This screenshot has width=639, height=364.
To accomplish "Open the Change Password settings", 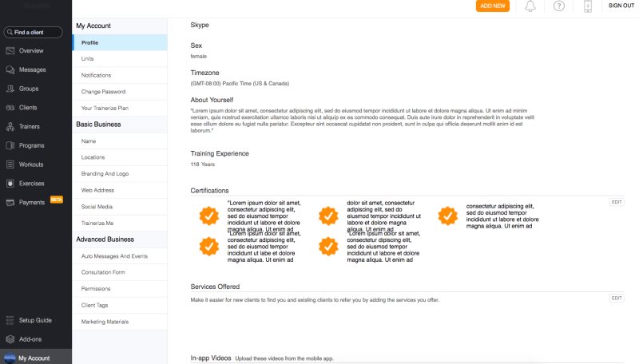I will pyautogui.click(x=103, y=92).
